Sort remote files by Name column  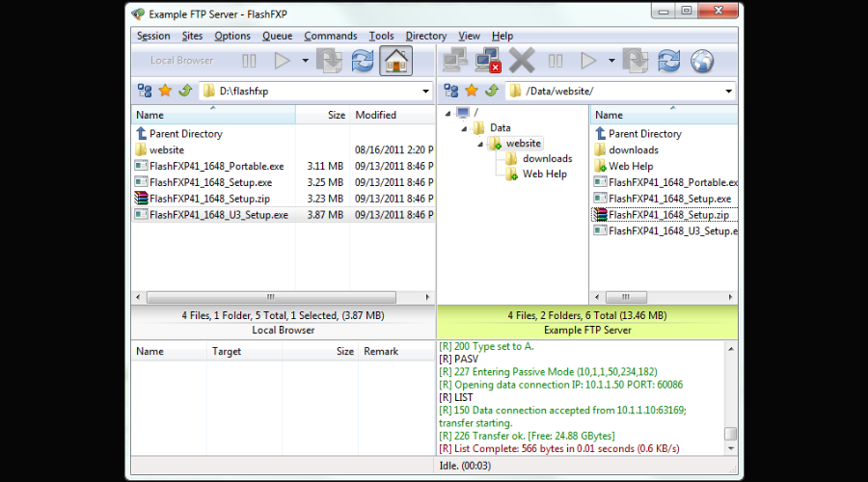(664, 115)
